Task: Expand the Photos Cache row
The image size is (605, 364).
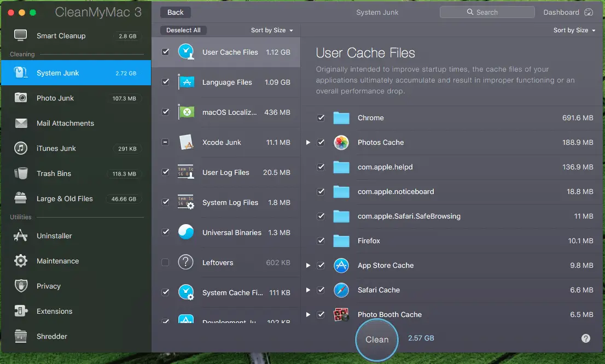Action: pos(308,142)
